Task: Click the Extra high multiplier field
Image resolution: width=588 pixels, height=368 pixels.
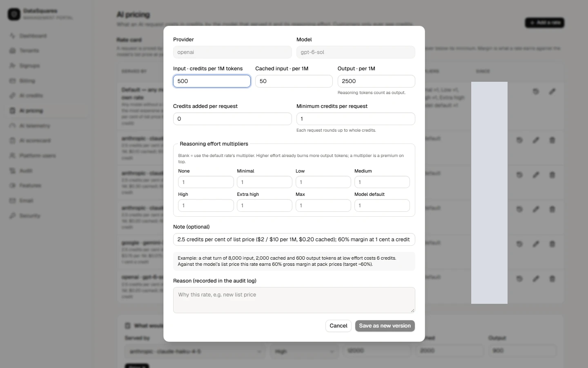Action: coord(265,205)
